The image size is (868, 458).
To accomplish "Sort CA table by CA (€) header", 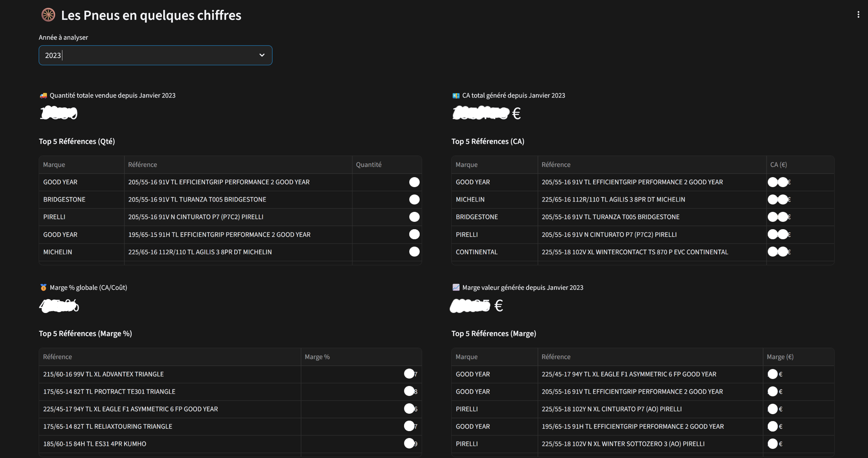I will (778, 165).
